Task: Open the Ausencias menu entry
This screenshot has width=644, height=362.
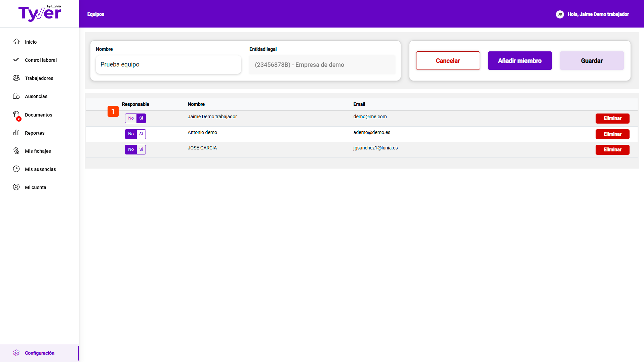Action: [x=36, y=96]
